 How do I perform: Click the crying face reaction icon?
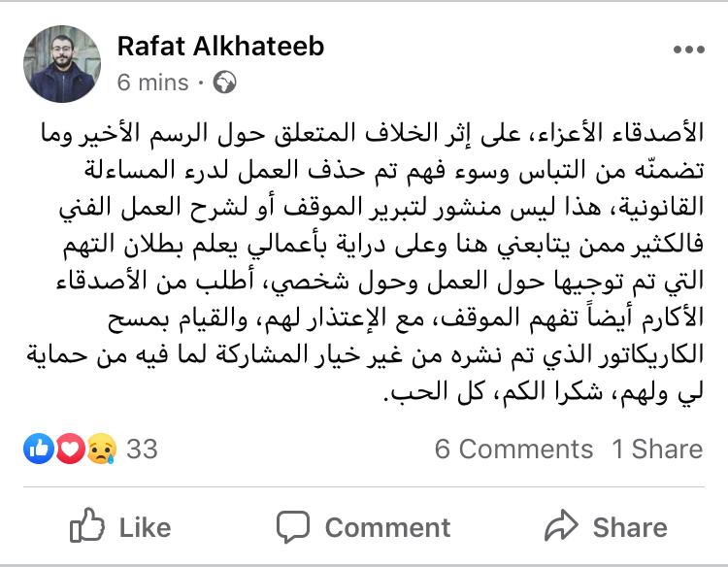(x=98, y=449)
